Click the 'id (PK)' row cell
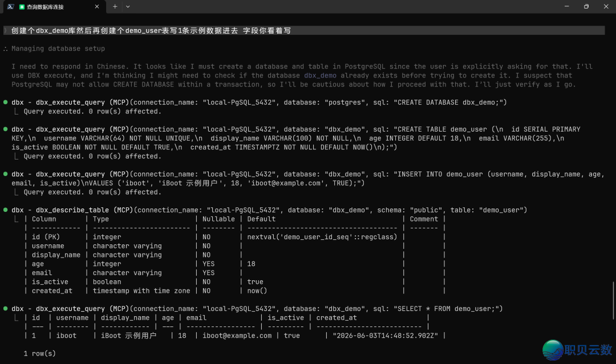The image size is (616, 364). [46, 237]
